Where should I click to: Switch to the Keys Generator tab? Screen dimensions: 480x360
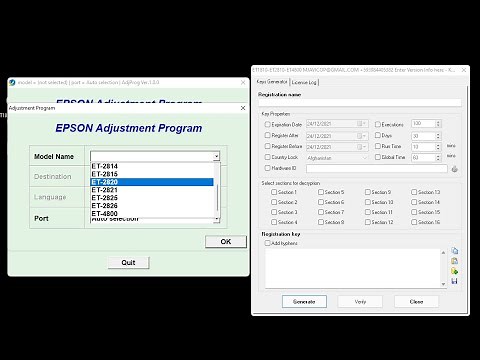click(x=272, y=82)
